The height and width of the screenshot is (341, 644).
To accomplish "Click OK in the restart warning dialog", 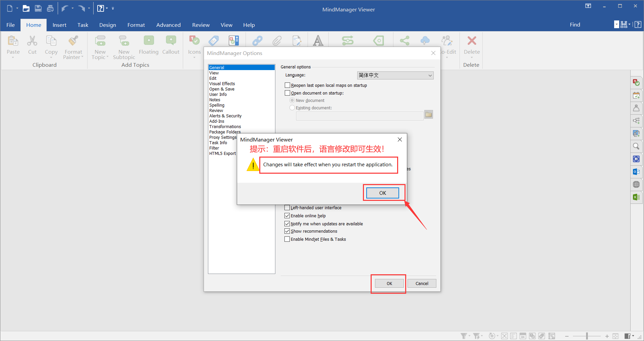I will tap(382, 193).
